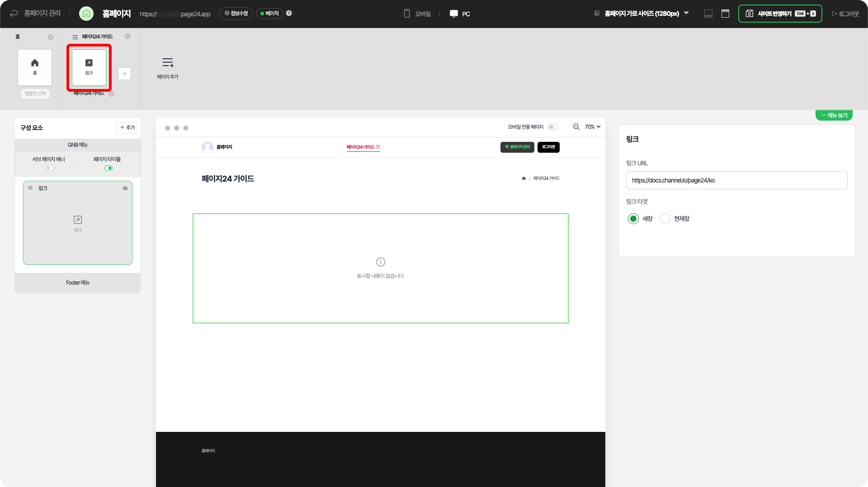Image resolution: width=868 pixels, height=487 pixels.
Task: Click the + 추가 component button
Action: 127,128
